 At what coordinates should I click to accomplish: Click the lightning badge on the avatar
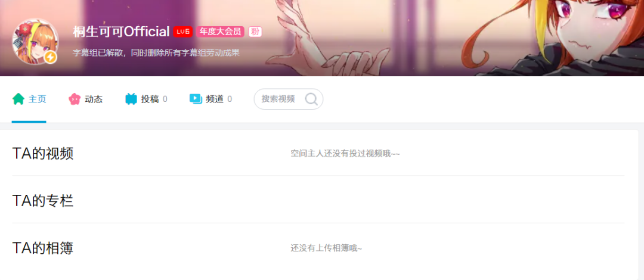(50, 57)
